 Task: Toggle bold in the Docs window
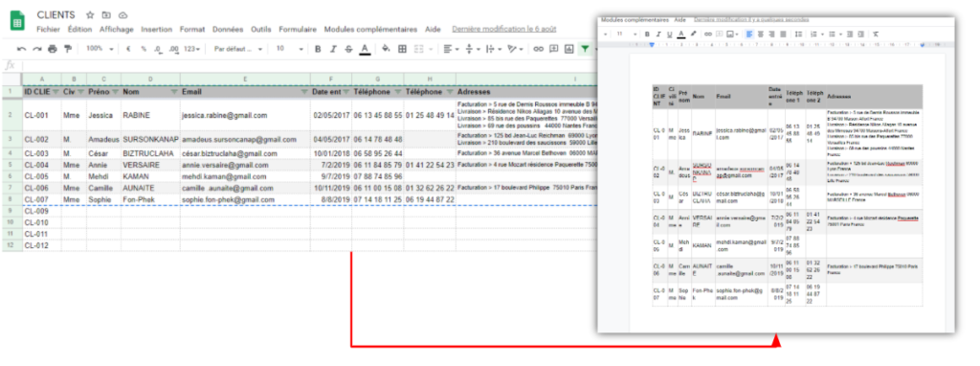648,34
